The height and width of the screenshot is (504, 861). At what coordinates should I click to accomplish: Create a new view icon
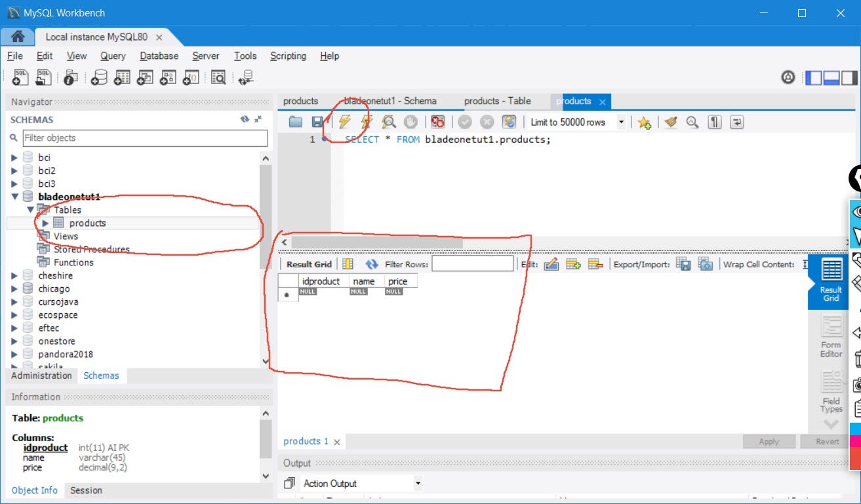[x=145, y=77]
